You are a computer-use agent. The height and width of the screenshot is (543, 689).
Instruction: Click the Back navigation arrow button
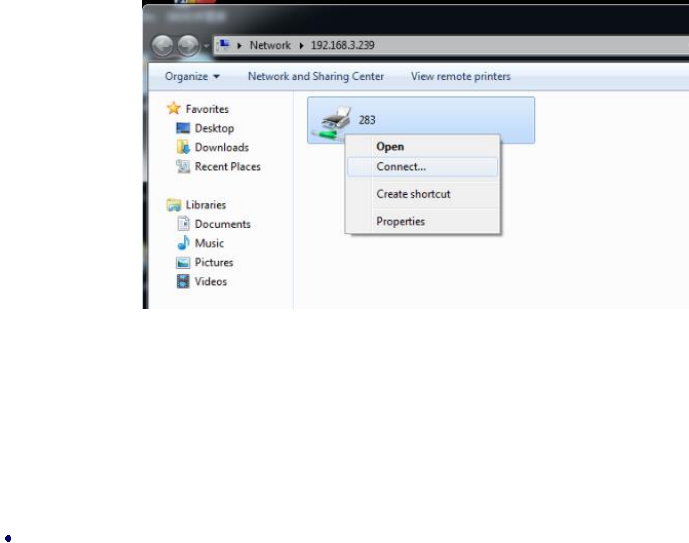(162, 46)
